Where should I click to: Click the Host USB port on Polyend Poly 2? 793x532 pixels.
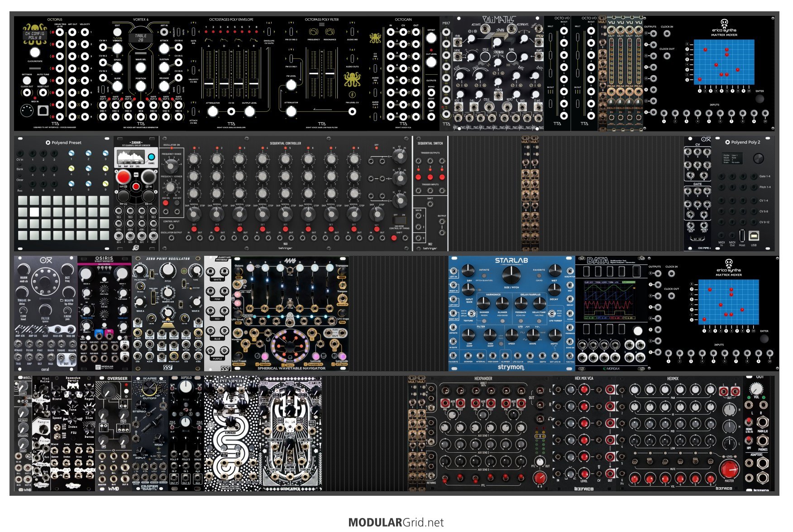point(742,236)
